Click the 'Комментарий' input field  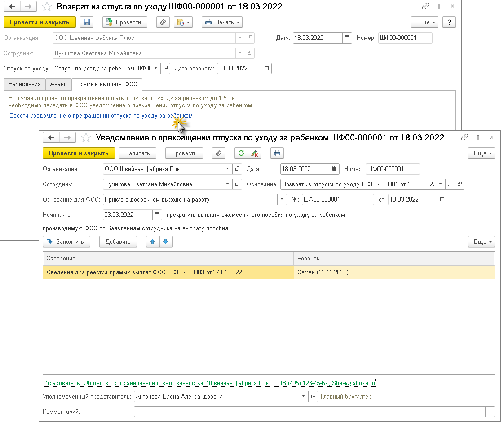click(x=309, y=412)
